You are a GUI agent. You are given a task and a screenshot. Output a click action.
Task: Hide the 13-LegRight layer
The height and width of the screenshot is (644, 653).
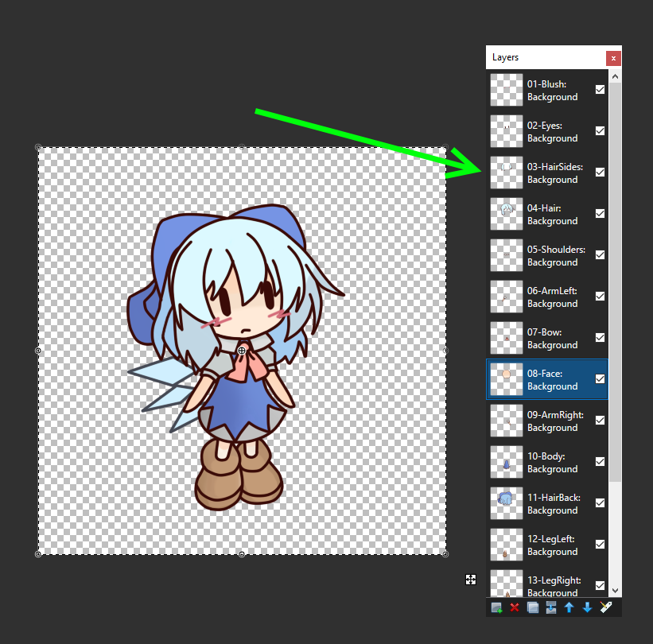point(601,585)
